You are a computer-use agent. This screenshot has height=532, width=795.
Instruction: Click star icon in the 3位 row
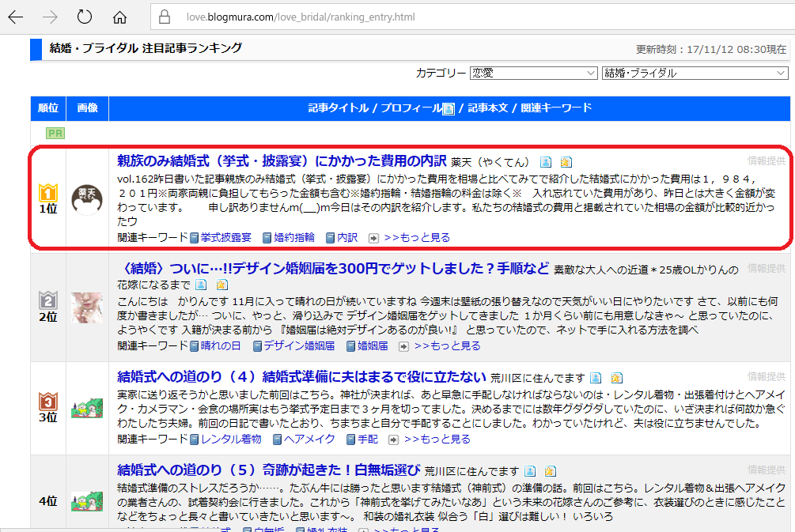coord(616,378)
